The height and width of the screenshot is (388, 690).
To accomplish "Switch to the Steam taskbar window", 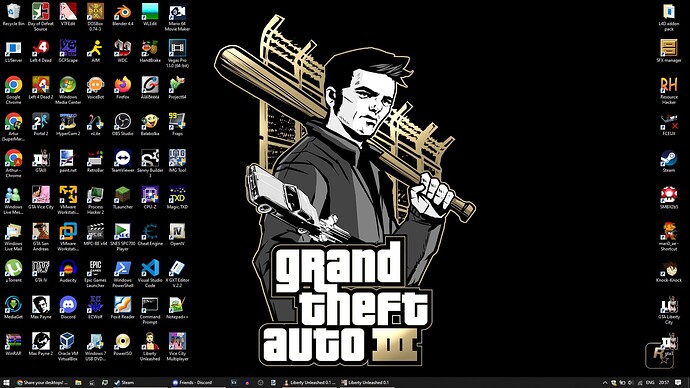I will (x=140, y=383).
